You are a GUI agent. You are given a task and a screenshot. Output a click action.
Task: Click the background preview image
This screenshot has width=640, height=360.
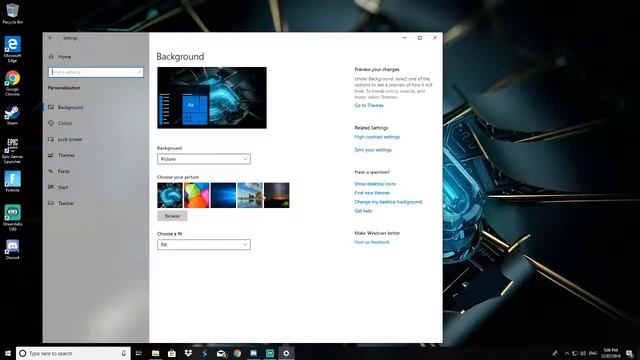(x=212, y=98)
